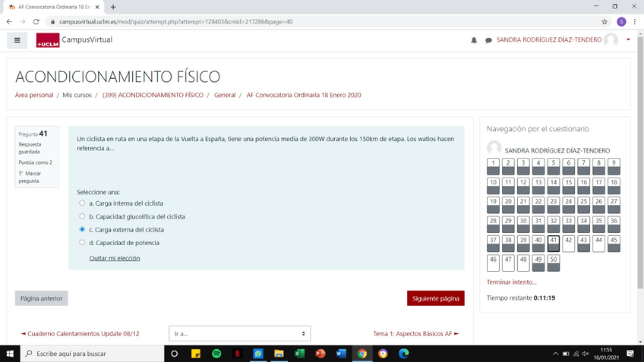
Task: Go to Página anterior
Action: click(42, 298)
